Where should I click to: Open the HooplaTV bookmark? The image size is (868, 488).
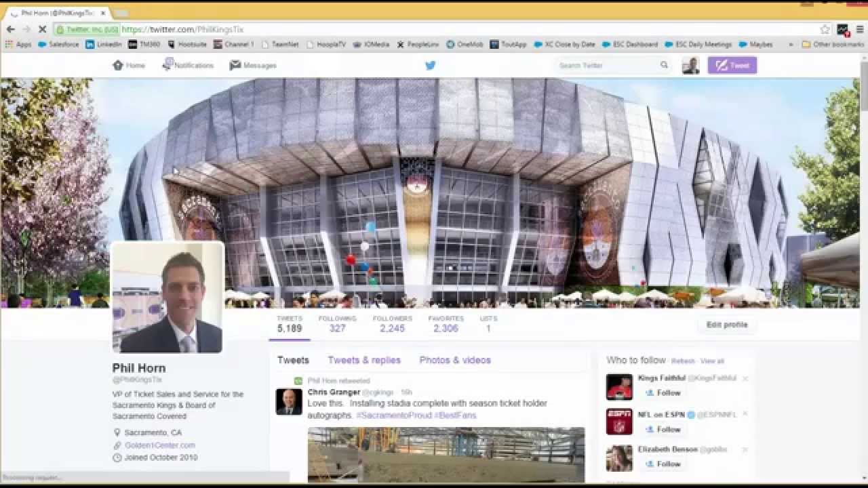click(326, 45)
